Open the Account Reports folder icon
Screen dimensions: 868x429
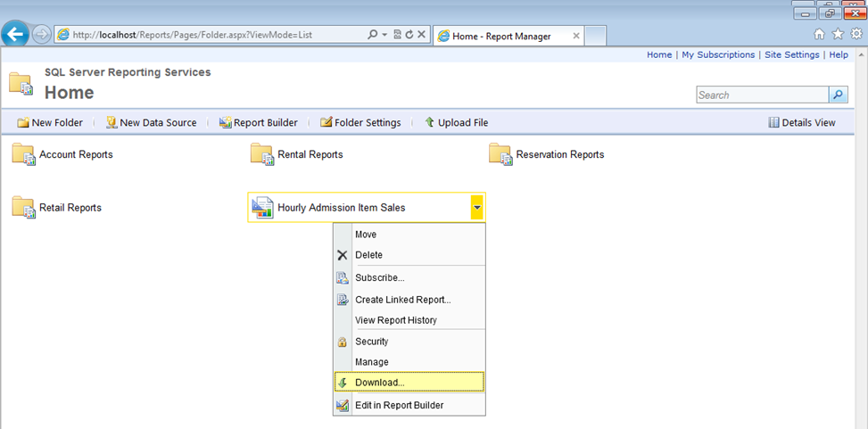(22, 154)
